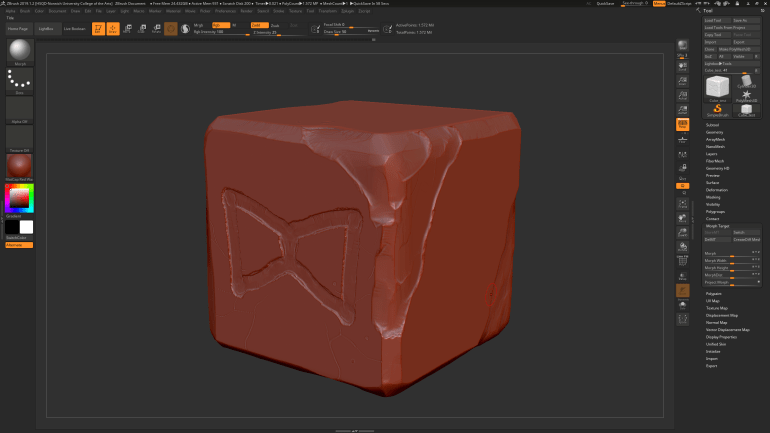Select the PolyMesh3D star tool icon
This screenshot has height=433, width=770.
pos(746,95)
